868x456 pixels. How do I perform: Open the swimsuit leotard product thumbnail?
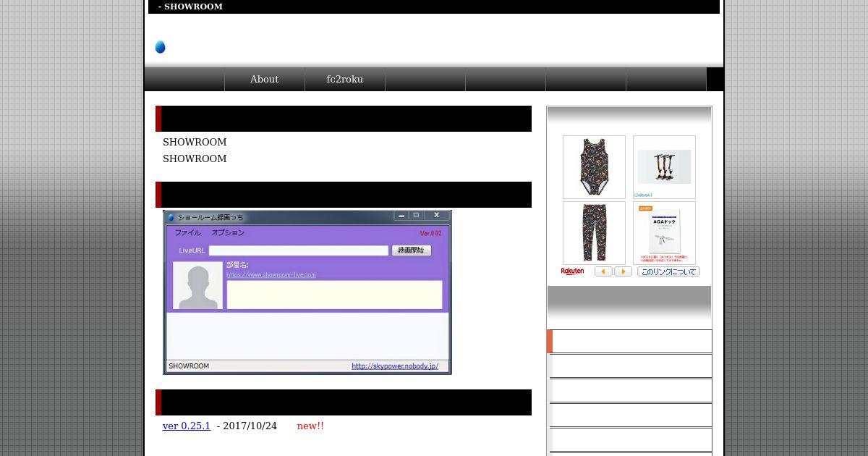[x=594, y=167]
